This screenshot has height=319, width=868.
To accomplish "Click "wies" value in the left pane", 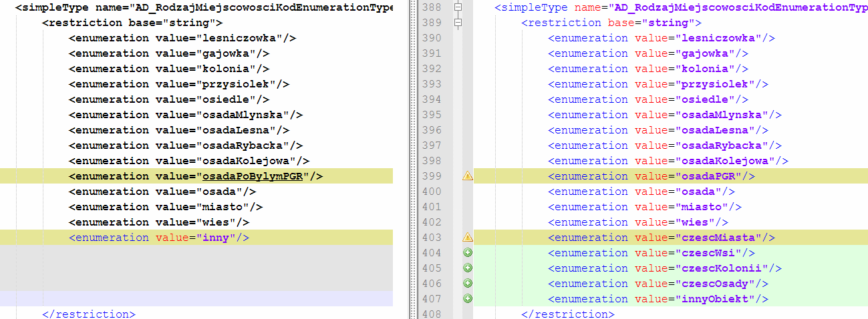I will (x=215, y=222).
